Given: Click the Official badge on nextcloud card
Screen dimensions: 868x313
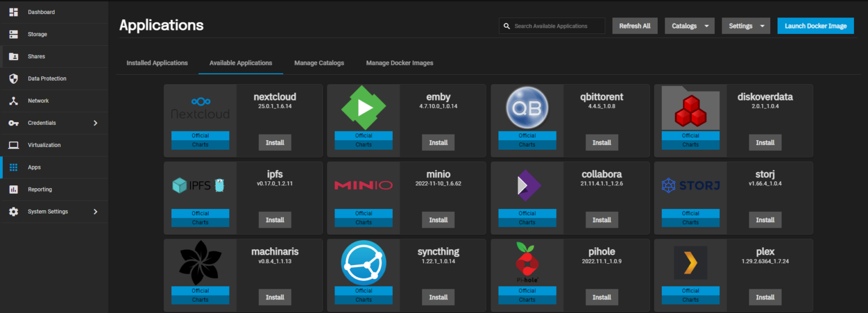Looking at the screenshot, I should [200, 136].
